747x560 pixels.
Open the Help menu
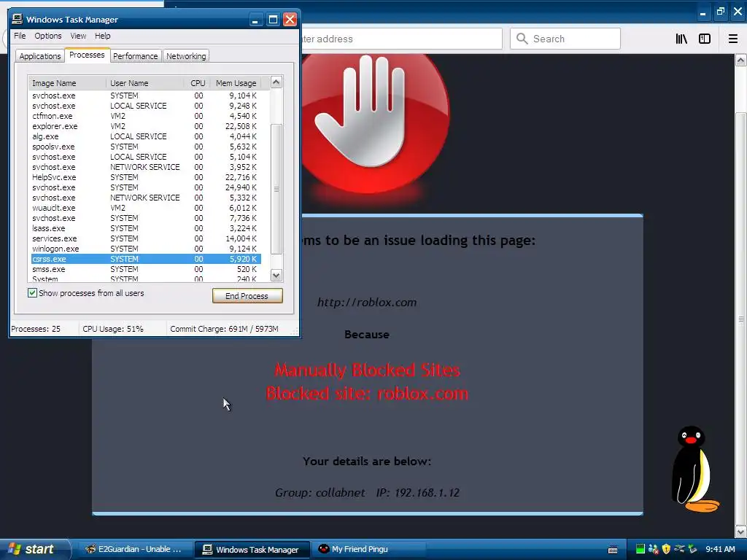[102, 36]
